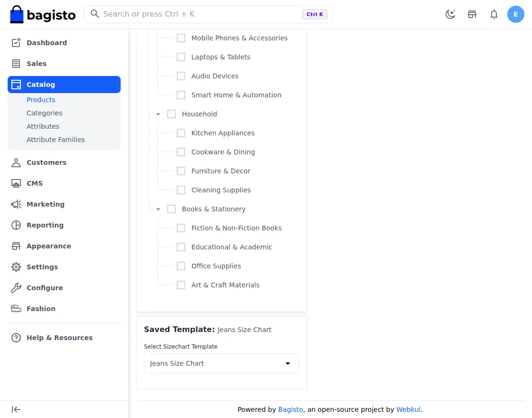Viewport: 532px width, 418px height.
Task: Open Select Sizechart Template dropdown
Action: click(x=221, y=363)
